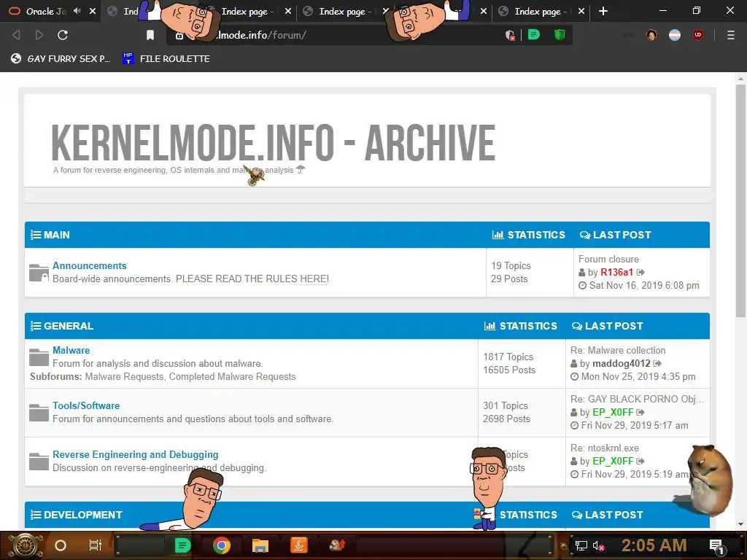This screenshot has width=747, height=560.
Task: Click the 2:05 AM taskbar clock
Action: coord(654,545)
